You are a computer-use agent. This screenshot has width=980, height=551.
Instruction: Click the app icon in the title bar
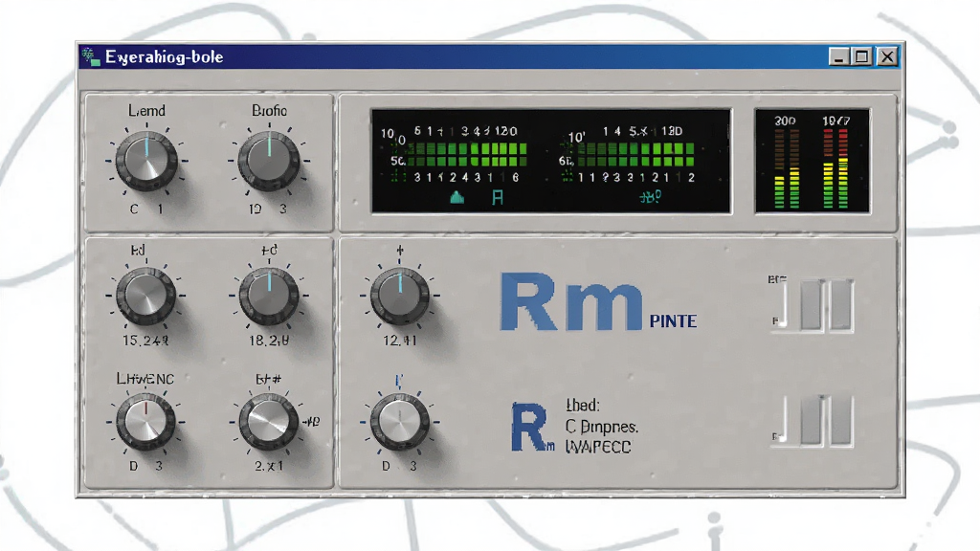[x=91, y=56]
